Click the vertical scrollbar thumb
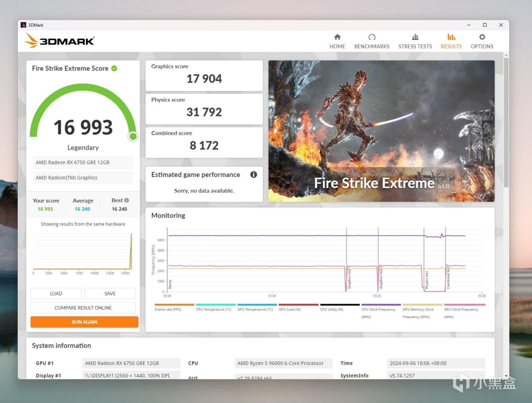This screenshot has height=403, width=532. (506, 123)
